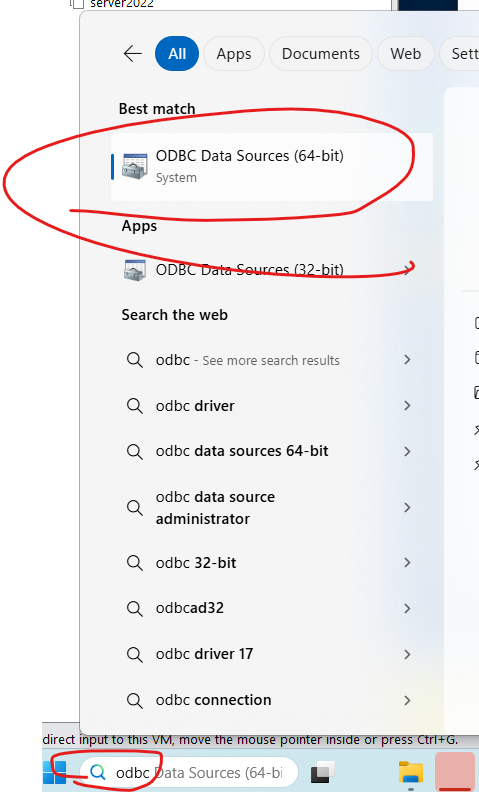The height and width of the screenshot is (792, 479).
Task: Open File Explorer from the taskbar
Action: pyautogui.click(x=411, y=773)
